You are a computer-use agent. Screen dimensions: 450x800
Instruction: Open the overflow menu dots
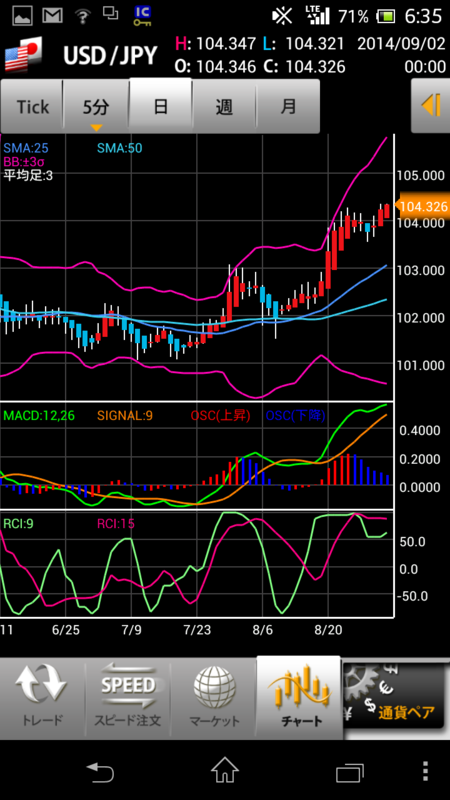click(427, 771)
